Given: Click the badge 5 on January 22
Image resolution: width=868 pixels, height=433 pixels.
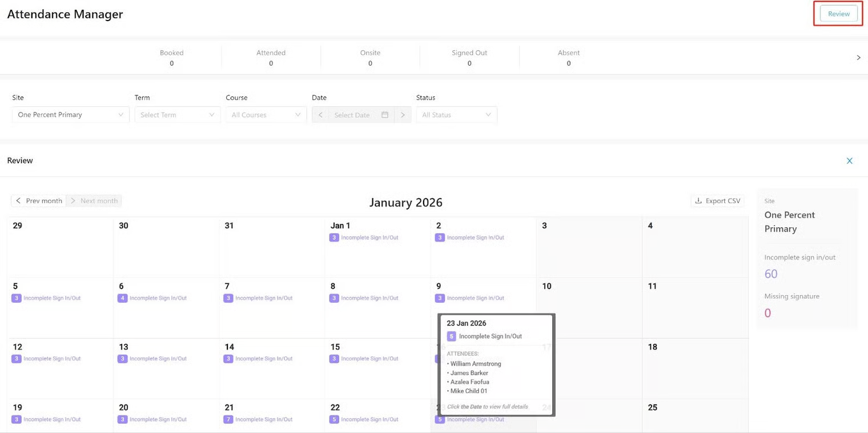Looking at the screenshot, I should point(334,419).
